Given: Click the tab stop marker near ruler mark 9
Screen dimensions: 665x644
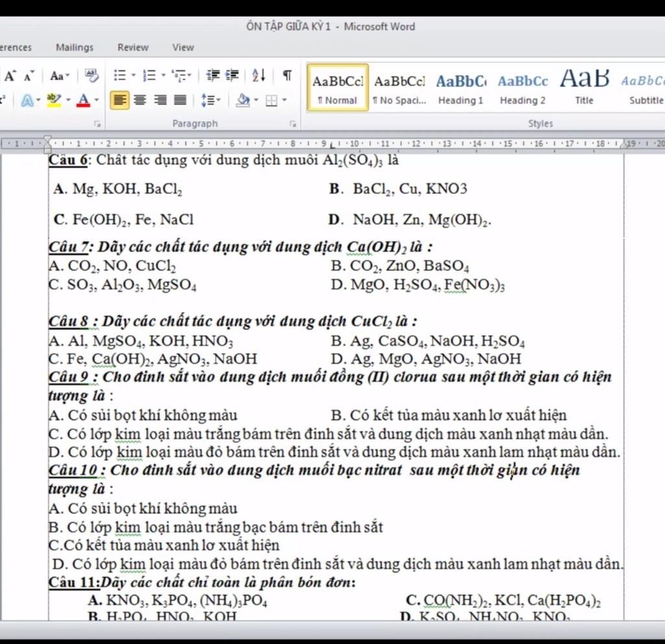Looking at the screenshot, I should [x=332, y=146].
